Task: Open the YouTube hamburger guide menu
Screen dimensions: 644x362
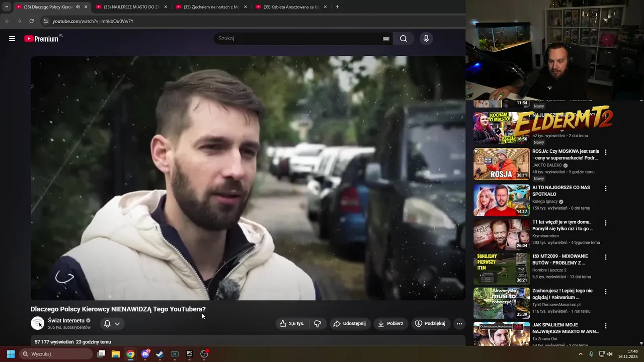Action: [x=12, y=39]
